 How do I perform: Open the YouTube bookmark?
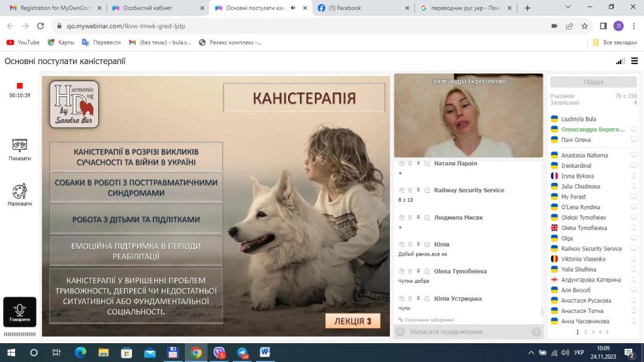[x=23, y=43]
